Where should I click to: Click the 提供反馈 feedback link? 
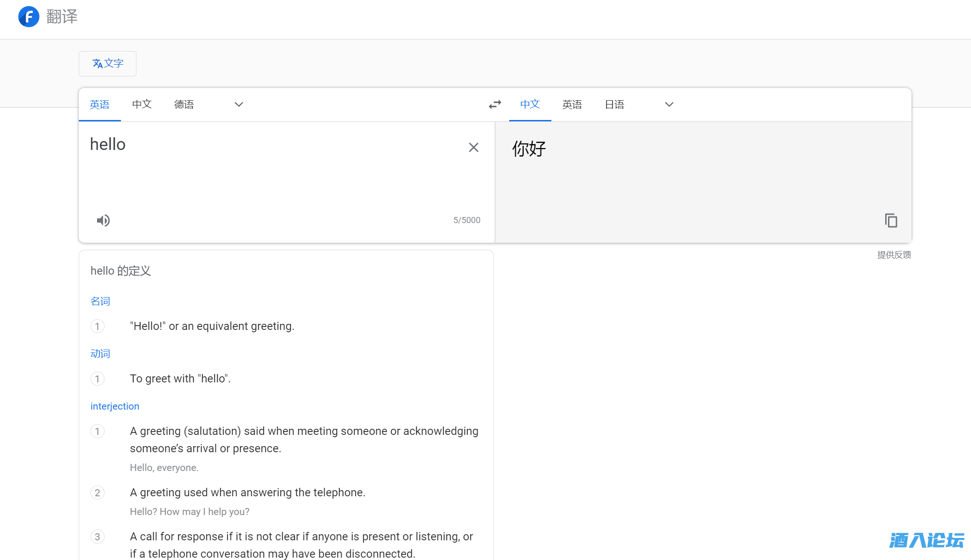pyautogui.click(x=894, y=255)
